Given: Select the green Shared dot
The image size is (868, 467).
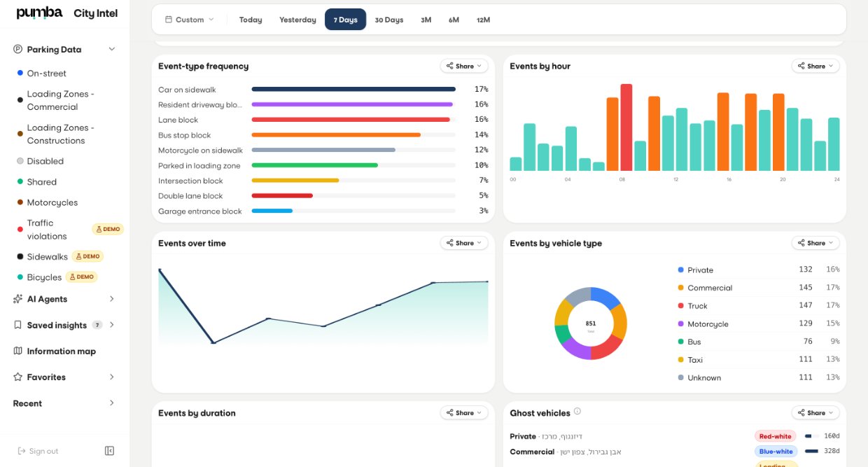Looking at the screenshot, I should click(20, 181).
